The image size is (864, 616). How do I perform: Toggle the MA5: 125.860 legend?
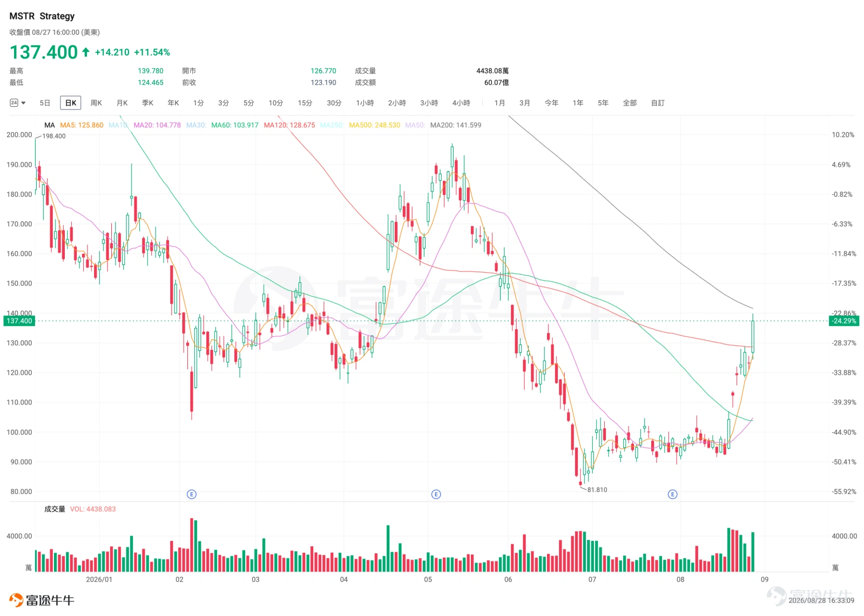tap(82, 125)
